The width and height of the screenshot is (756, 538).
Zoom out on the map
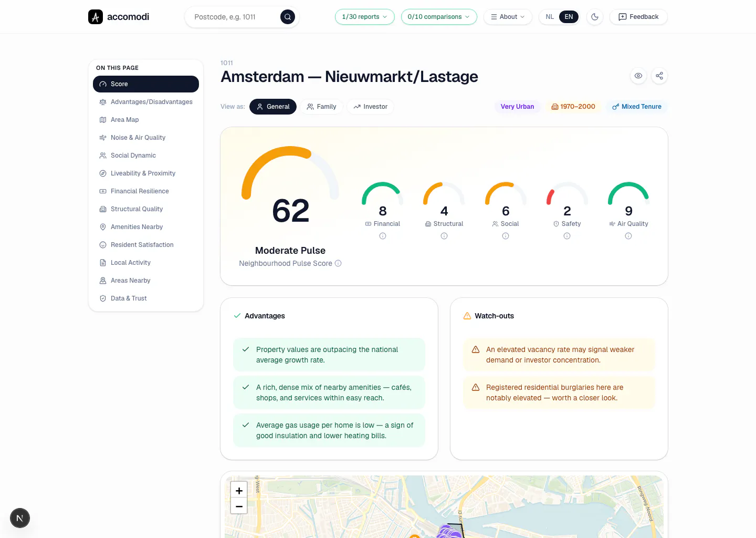click(239, 506)
